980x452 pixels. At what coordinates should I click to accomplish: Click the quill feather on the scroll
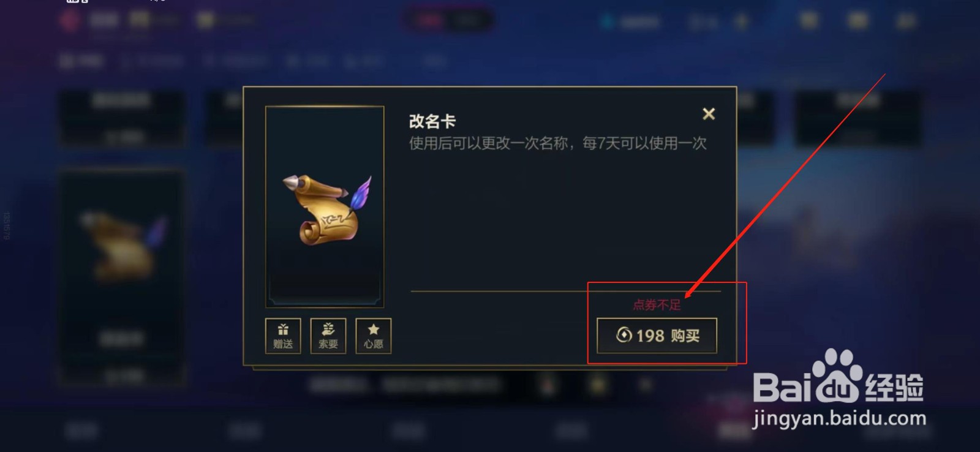point(361,192)
